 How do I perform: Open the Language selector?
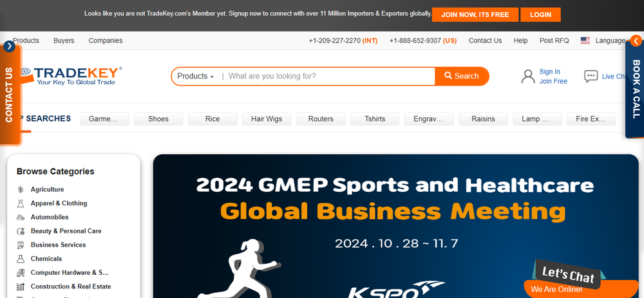tap(610, 41)
